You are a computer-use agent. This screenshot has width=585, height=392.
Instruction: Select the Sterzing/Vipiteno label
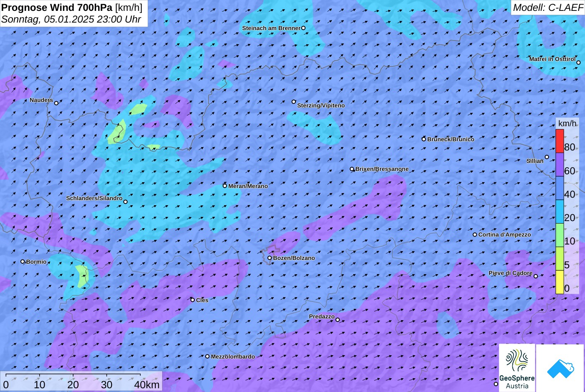321,105
